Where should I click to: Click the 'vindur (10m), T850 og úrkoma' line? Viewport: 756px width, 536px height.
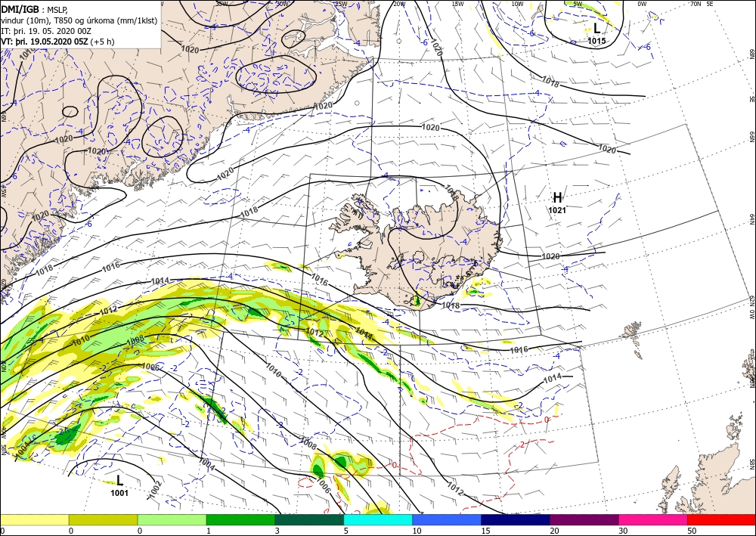click(x=79, y=20)
